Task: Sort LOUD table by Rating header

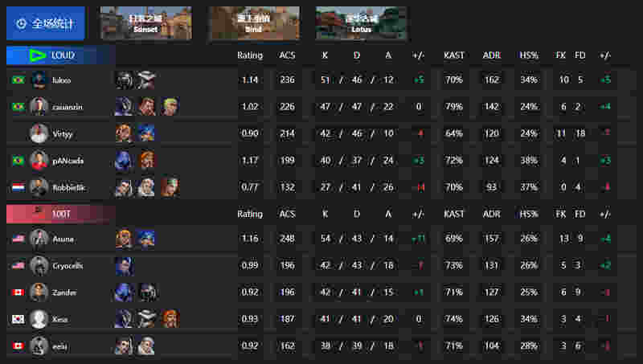Action: tap(250, 55)
